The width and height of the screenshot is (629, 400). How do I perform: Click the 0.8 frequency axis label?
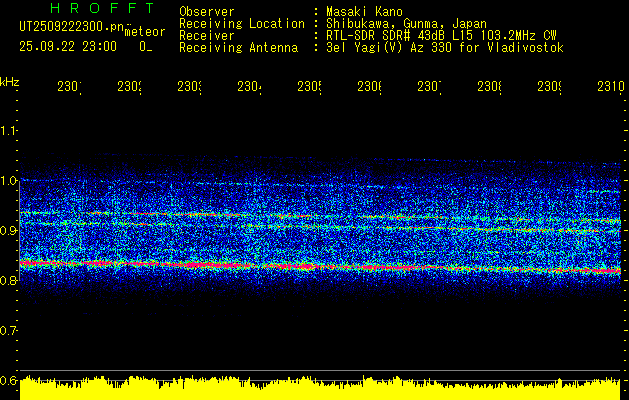[x=8, y=280]
